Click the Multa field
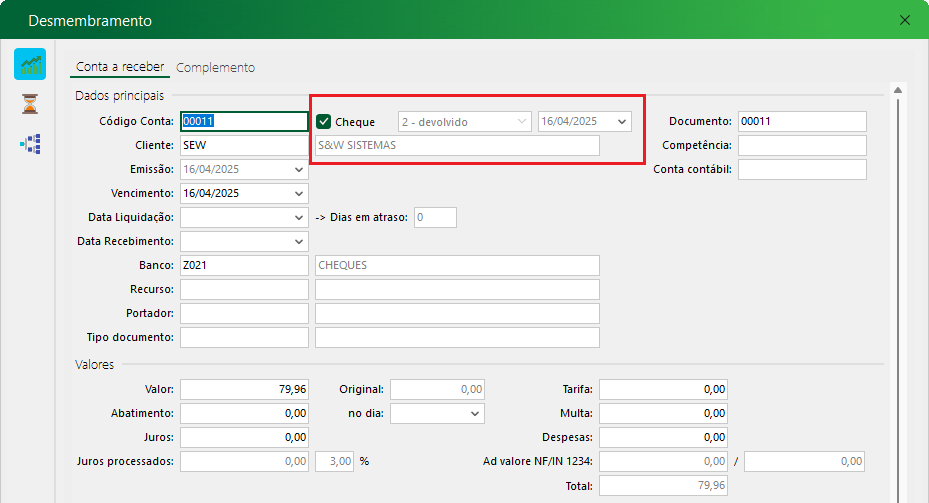This screenshot has height=503, width=929. click(x=664, y=414)
